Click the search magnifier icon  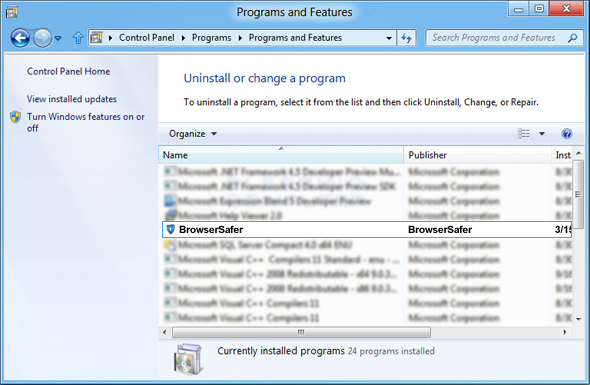tap(572, 38)
